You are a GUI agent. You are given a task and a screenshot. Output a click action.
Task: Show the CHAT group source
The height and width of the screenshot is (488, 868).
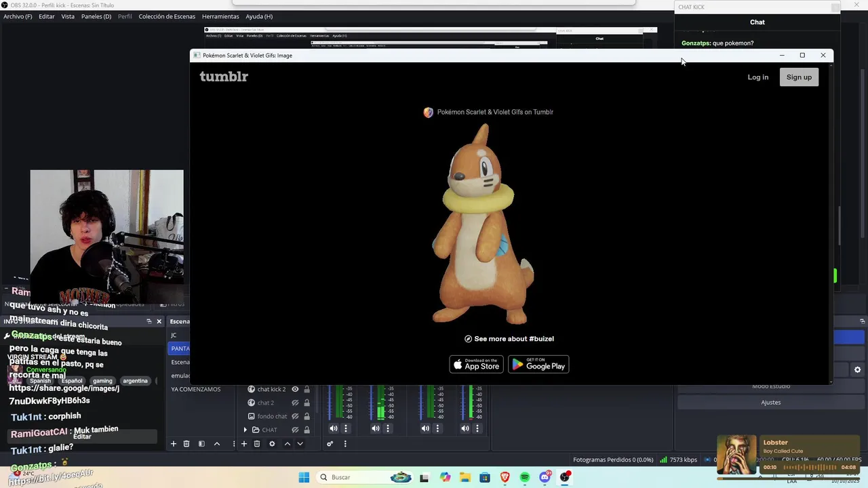point(295,430)
